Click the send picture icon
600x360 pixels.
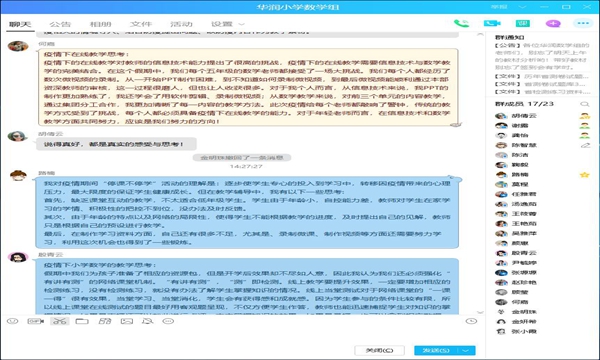[x=127, y=321]
